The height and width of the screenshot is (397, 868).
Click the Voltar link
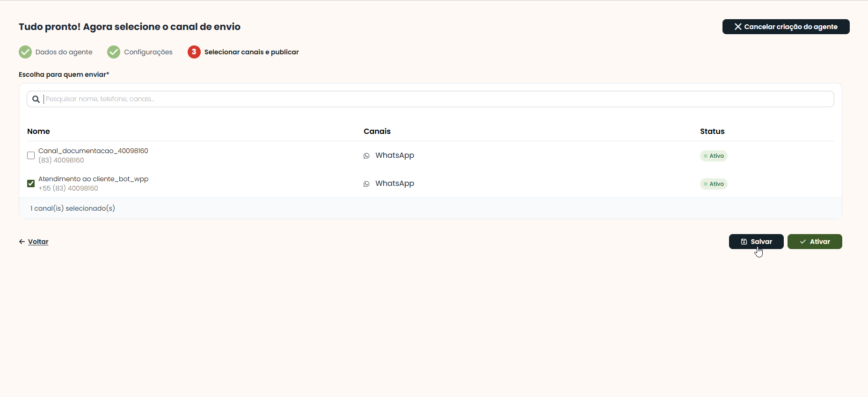click(x=38, y=242)
